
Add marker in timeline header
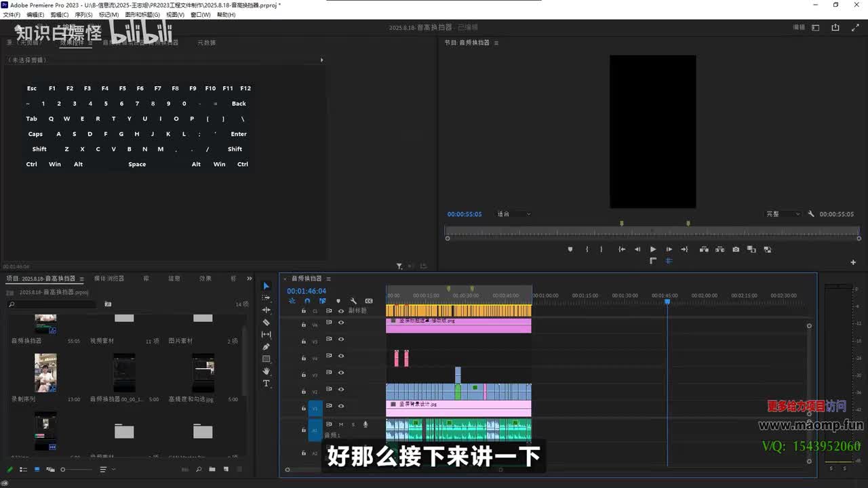338,301
